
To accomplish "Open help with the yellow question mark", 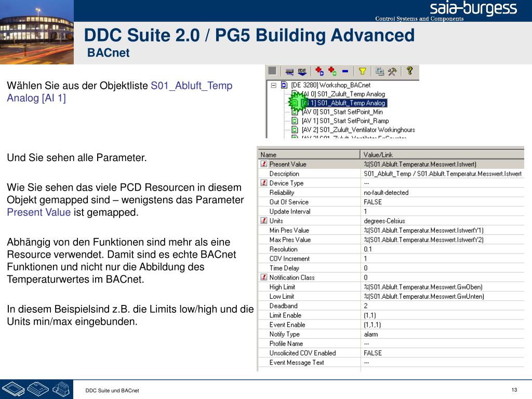I will pos(409,71).
